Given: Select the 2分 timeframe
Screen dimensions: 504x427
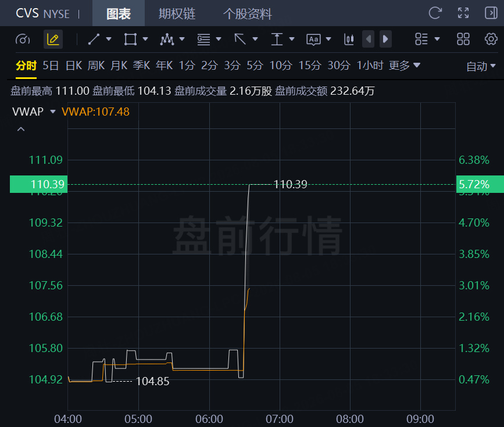Looking at the screenshot, I should pos(210,66).
